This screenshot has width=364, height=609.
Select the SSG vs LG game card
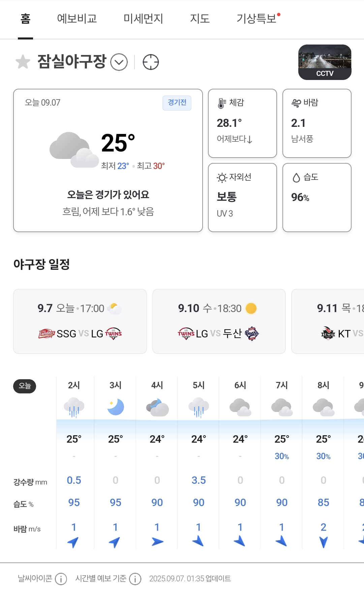pyautogui.click(x=80, y=321)
